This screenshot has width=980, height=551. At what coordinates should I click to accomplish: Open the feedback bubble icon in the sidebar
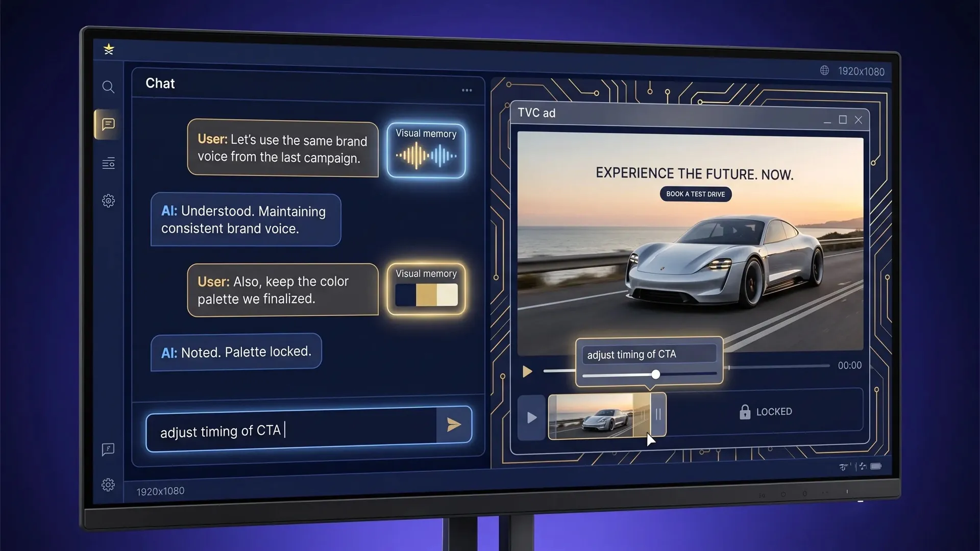108,449
